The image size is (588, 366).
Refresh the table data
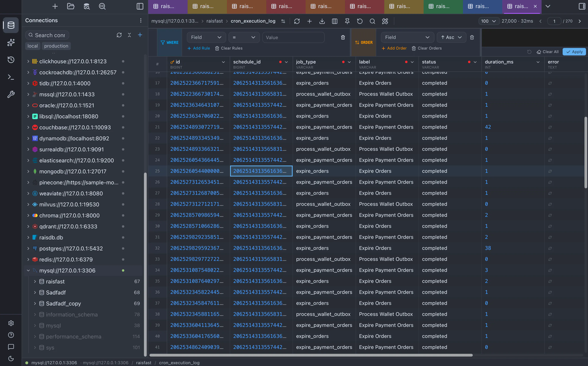pos(297,21)
